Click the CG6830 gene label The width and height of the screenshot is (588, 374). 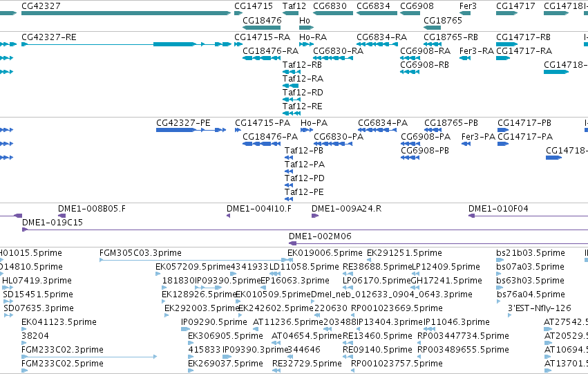(x=330, y=6)
